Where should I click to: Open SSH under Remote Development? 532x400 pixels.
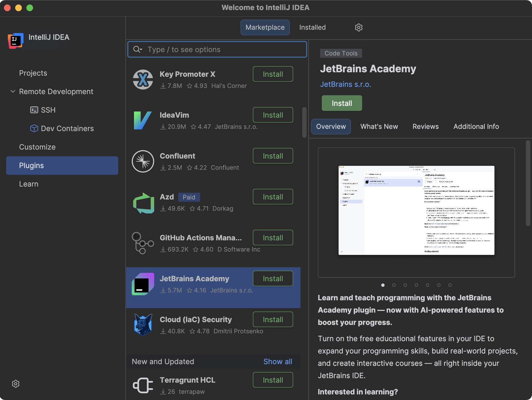click(48, 110)
